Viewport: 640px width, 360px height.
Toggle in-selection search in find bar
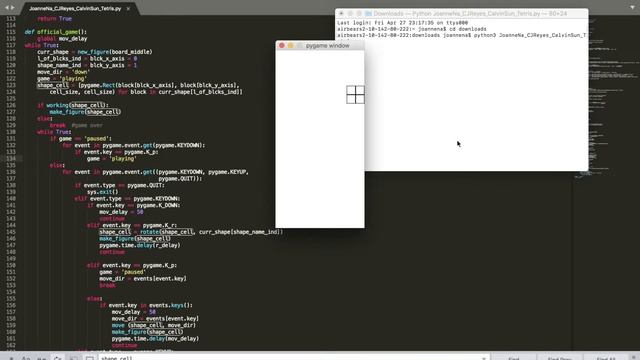tap(74, 358)
